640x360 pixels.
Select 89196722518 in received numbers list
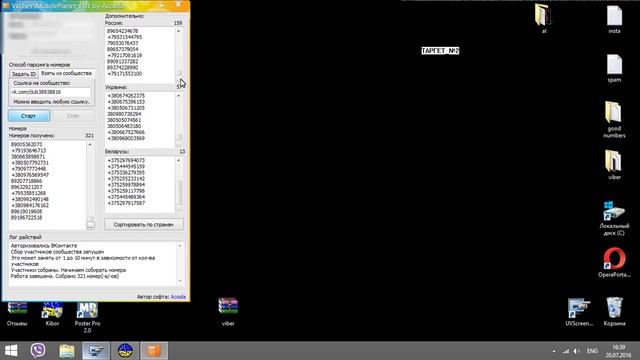click(x=27, y=218)
